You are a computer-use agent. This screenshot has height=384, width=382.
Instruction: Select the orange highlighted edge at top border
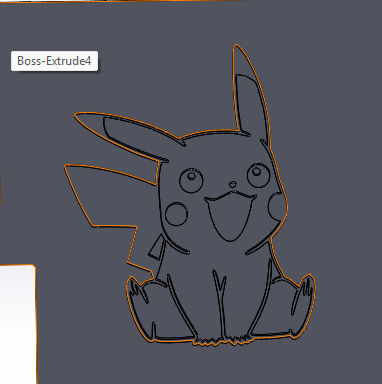pyautogui.click(x=150, y=1)
